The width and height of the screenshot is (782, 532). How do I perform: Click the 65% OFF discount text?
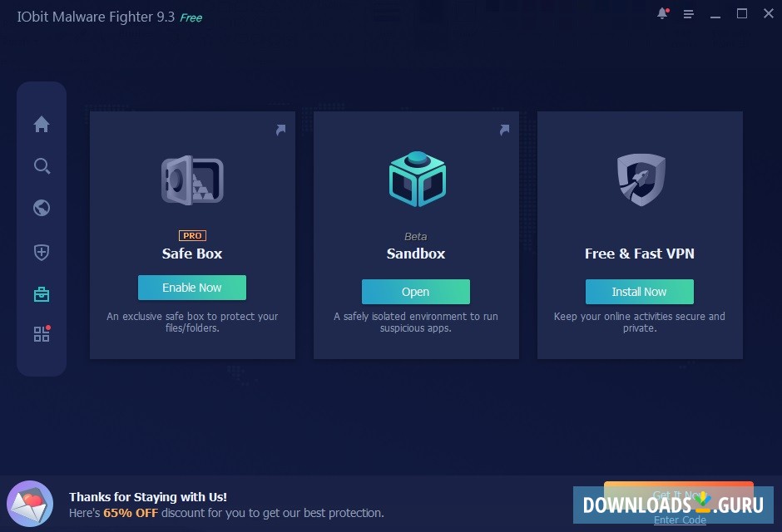pos(131,513)
